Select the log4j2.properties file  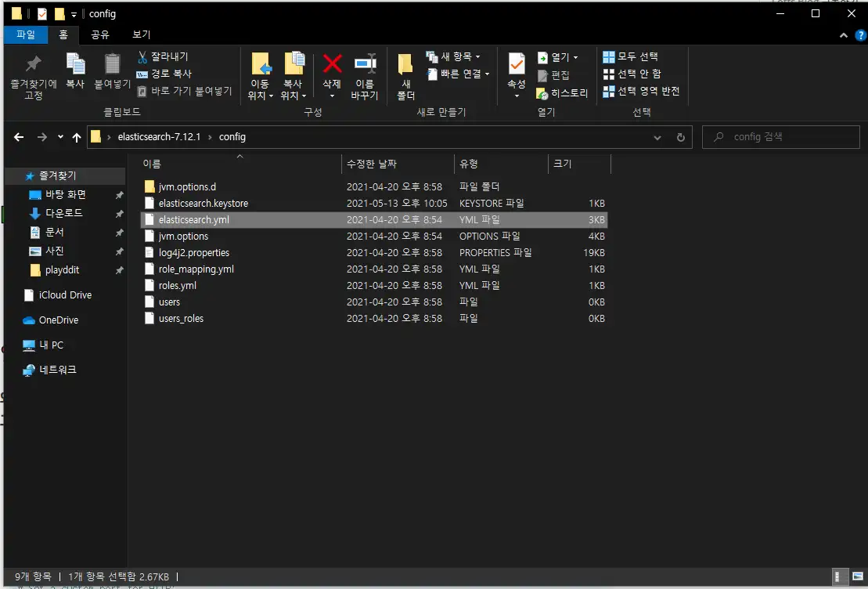373,253
